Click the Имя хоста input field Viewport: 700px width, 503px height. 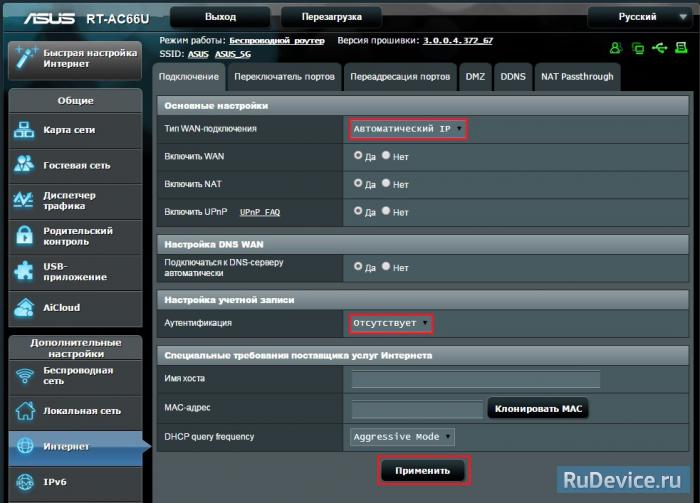(475, 379)
